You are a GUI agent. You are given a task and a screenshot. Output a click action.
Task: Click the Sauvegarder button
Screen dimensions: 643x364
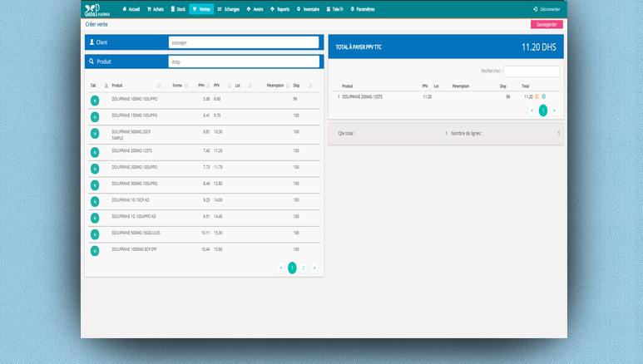[x=547, y=25]
